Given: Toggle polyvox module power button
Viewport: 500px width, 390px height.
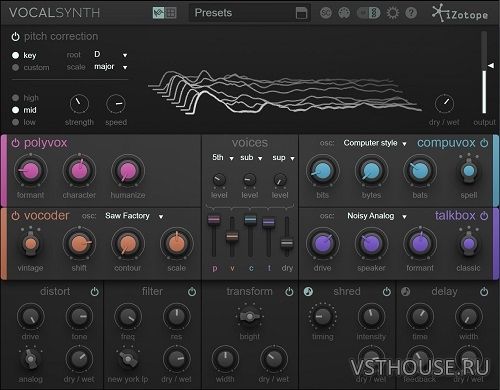Looking at the screenshot, I should pyautogui.click(x=15, y=143).
